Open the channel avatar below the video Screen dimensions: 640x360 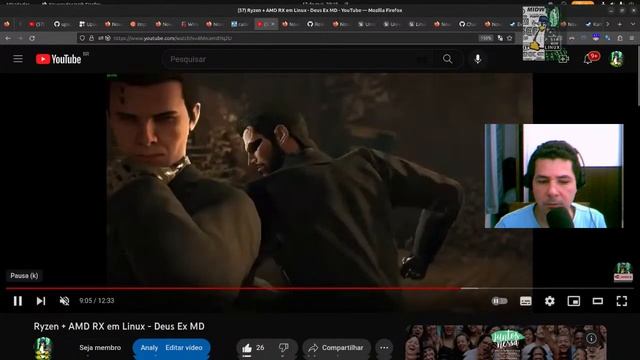coord(43,348)
